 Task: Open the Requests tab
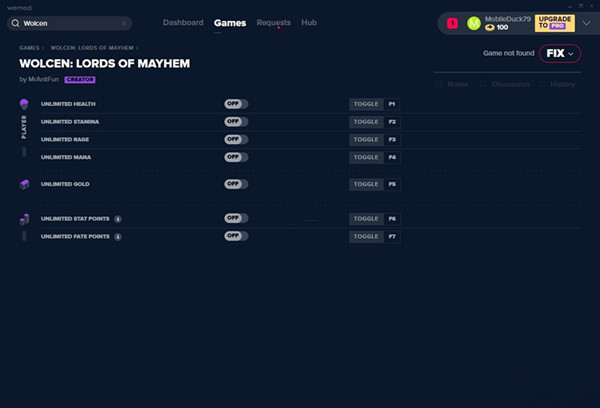click(274, 23)
